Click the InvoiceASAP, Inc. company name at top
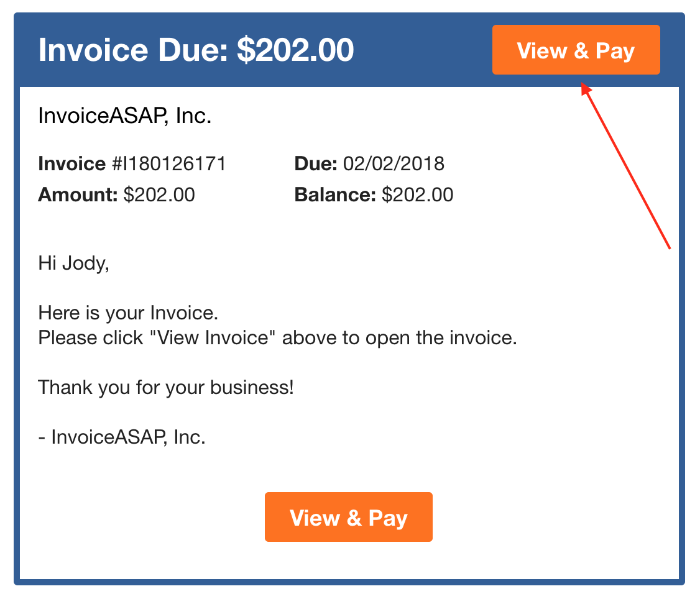The width and height of the screenshot is (700, 599). tap(124, 116)
